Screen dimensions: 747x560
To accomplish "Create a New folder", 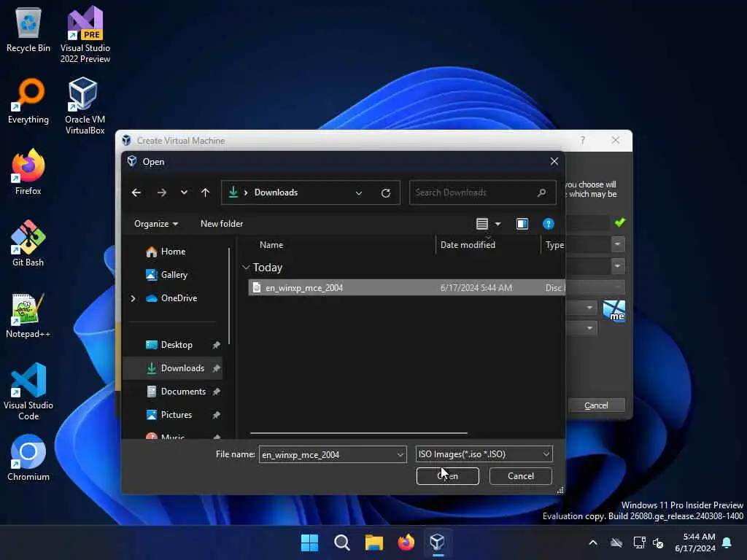I will pos(222,224).
